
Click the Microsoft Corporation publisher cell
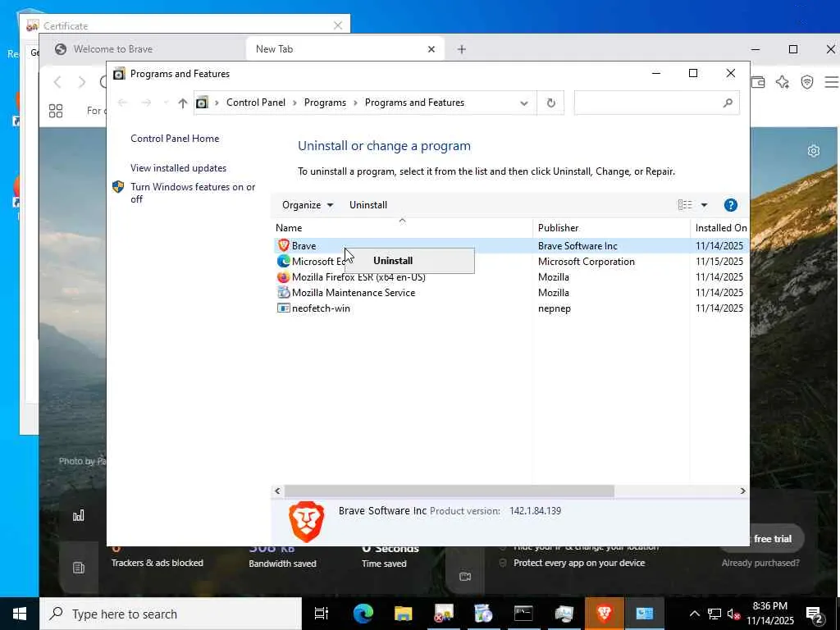tap(586, 262)
